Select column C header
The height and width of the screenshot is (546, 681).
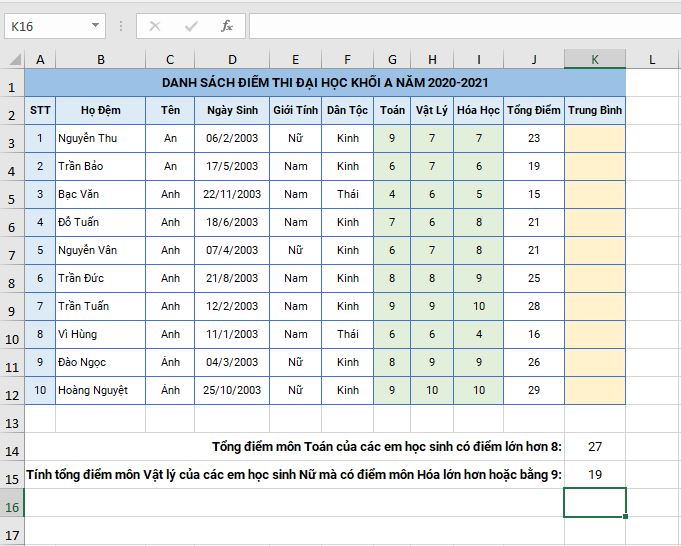170,60
